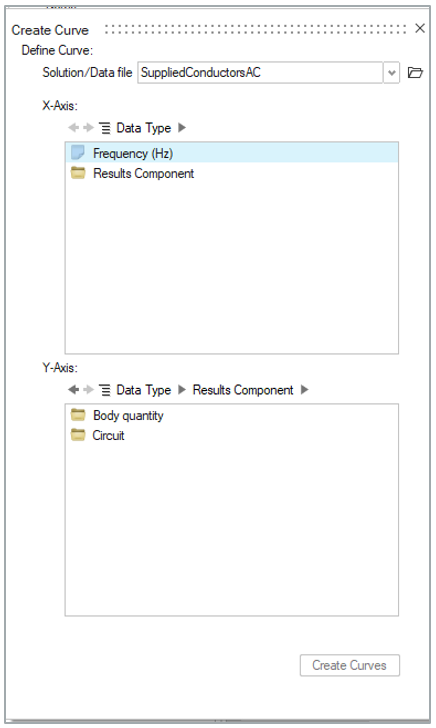This screenshot has width=436, height=728.
Task: Open the browse-for-data-file folder icon
Action: click(x=415, y=72)
